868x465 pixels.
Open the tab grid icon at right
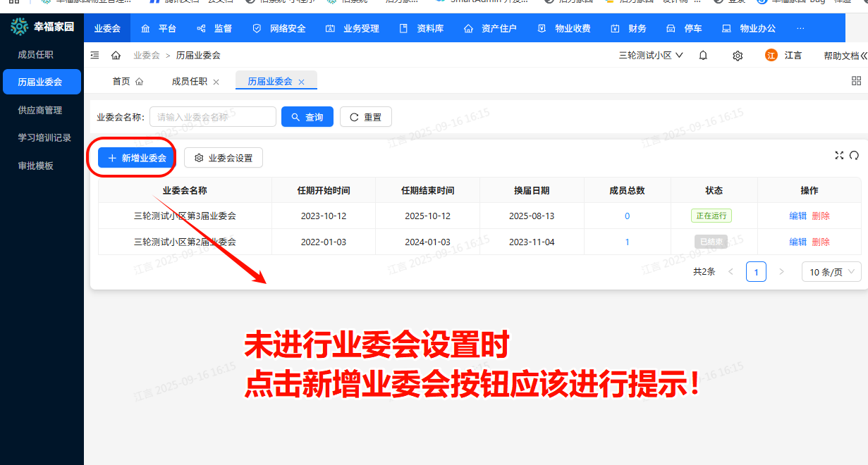click(857, 81)
